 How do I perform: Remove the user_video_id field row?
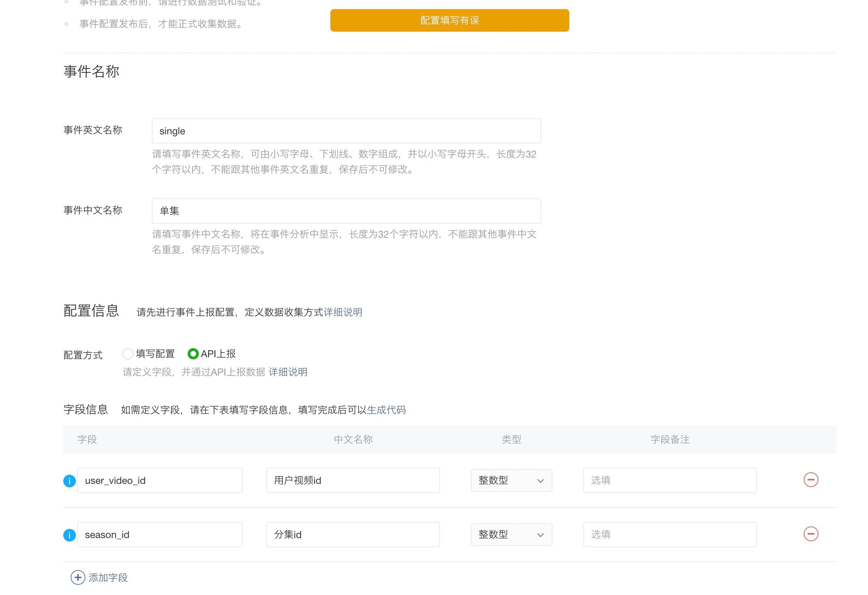pyautogui.click(x=810, y=480)
